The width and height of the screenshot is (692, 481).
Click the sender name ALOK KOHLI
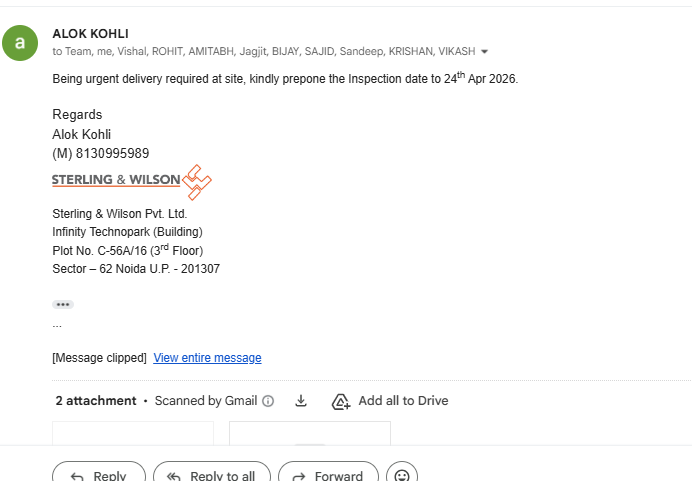coord(90,34)
